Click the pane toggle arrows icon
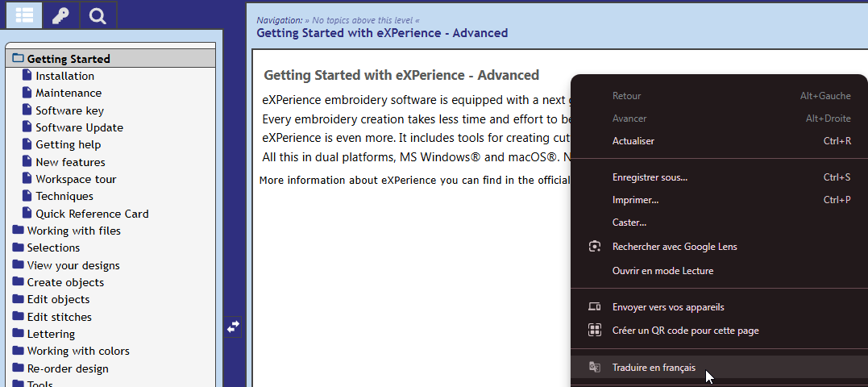This screenshot has height=387, width=868. (x=233, y=327)
